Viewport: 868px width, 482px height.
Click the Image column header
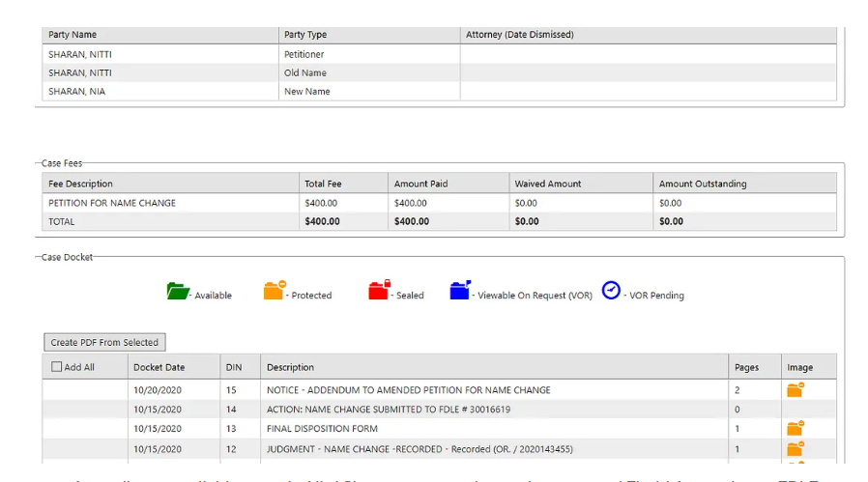[x=800, y=367]
